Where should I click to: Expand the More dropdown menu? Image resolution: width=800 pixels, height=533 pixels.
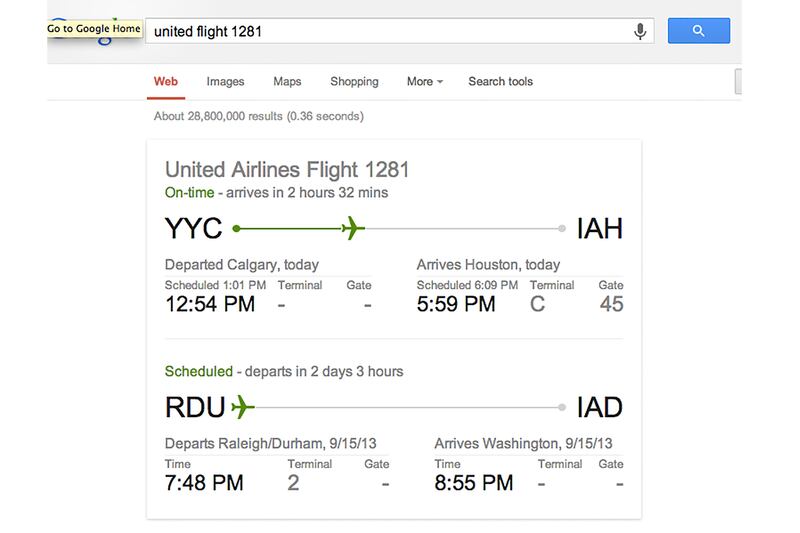pyautogui.click(x=424, y=82)
